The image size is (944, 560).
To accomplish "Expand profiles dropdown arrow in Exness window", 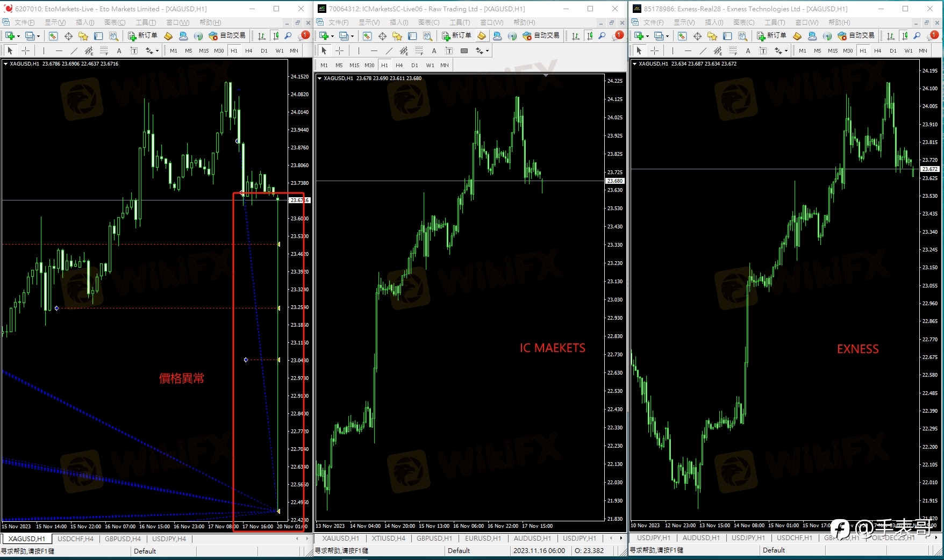I will click(x=667, y=36).
